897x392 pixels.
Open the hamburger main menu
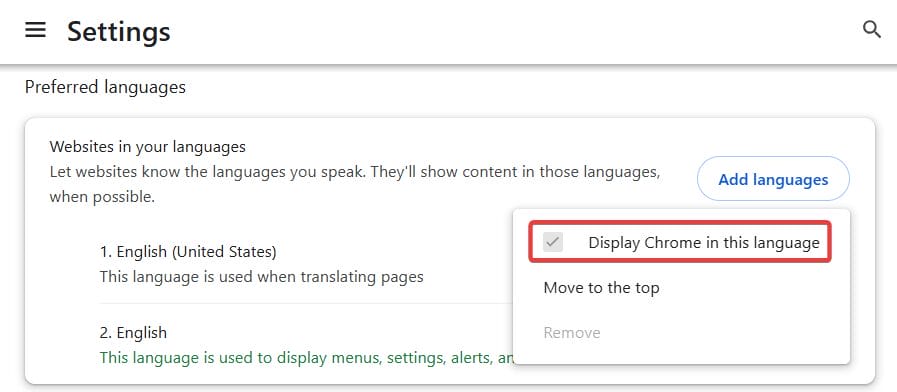(x=35, y=30)
